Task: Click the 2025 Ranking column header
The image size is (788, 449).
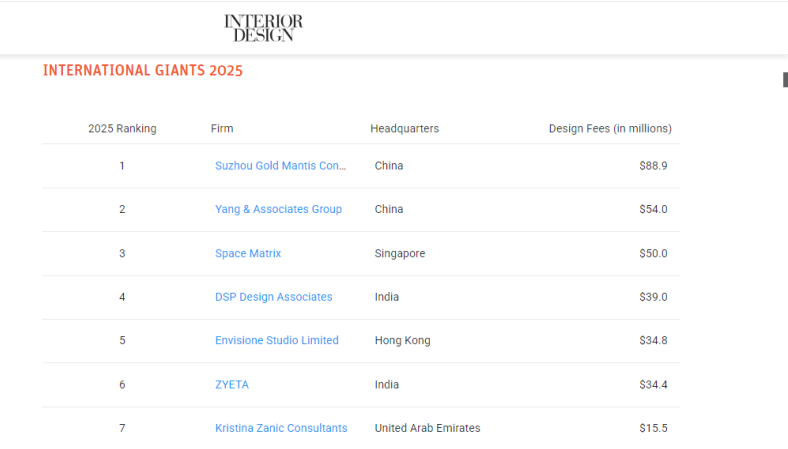Action: (x=122, y=129)
